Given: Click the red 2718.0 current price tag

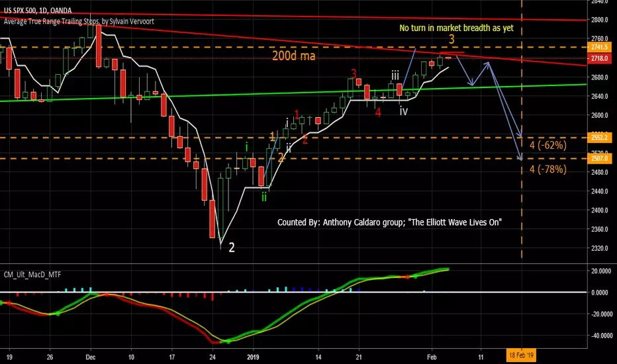Looking at the screenshot, I should click(600, 59).
